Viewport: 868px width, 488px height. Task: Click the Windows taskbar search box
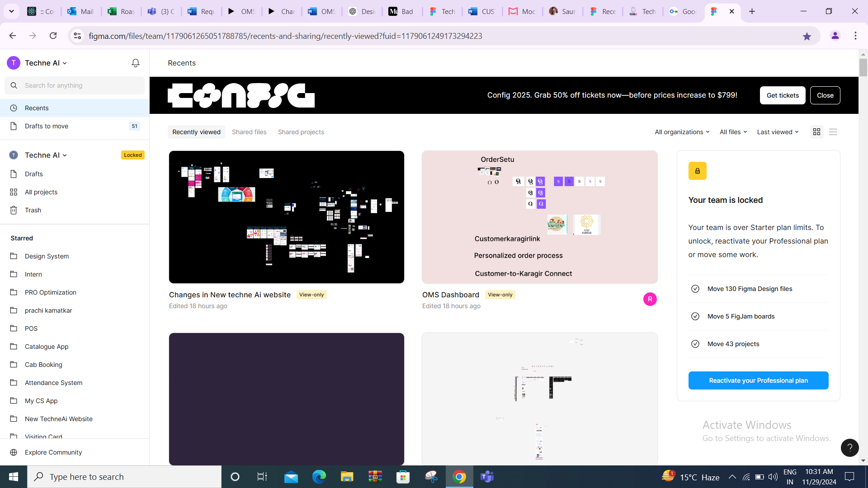click(124, 477)
